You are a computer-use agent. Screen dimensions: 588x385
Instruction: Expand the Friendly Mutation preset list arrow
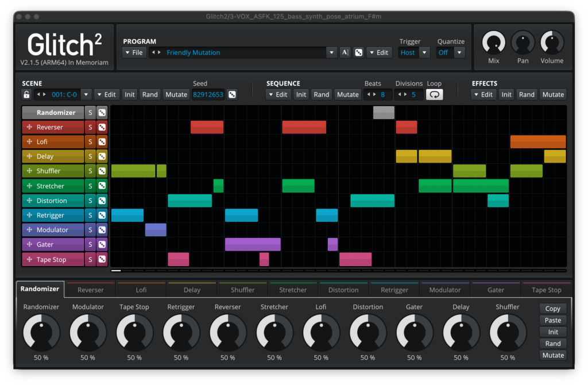click(331, 52)
